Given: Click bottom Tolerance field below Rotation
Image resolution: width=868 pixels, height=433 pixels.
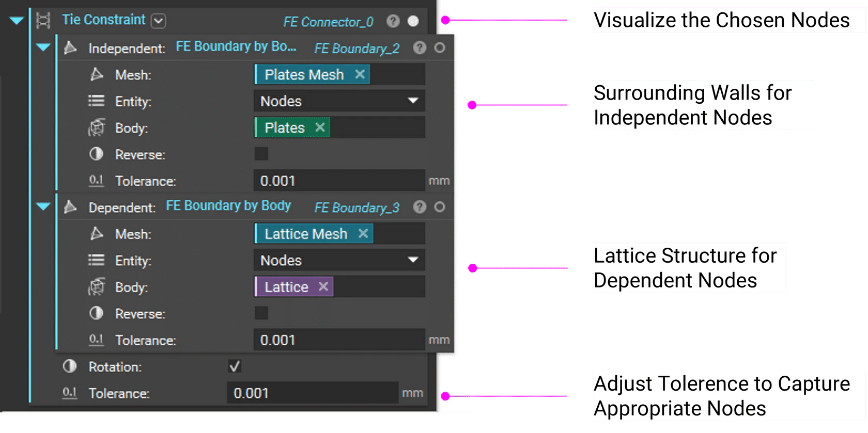Looking at the screenshot, I should pos(312,393).
